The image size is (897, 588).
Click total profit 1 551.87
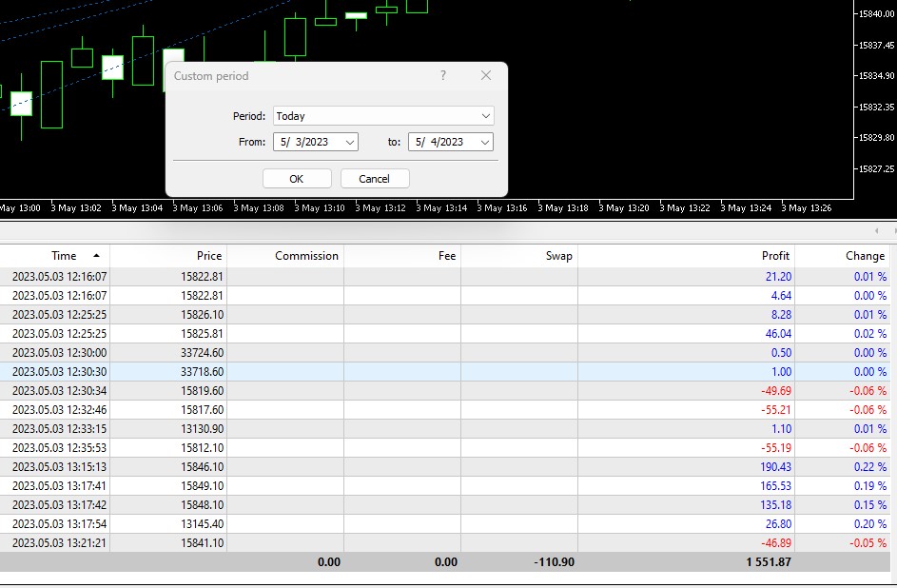(769, 561)
